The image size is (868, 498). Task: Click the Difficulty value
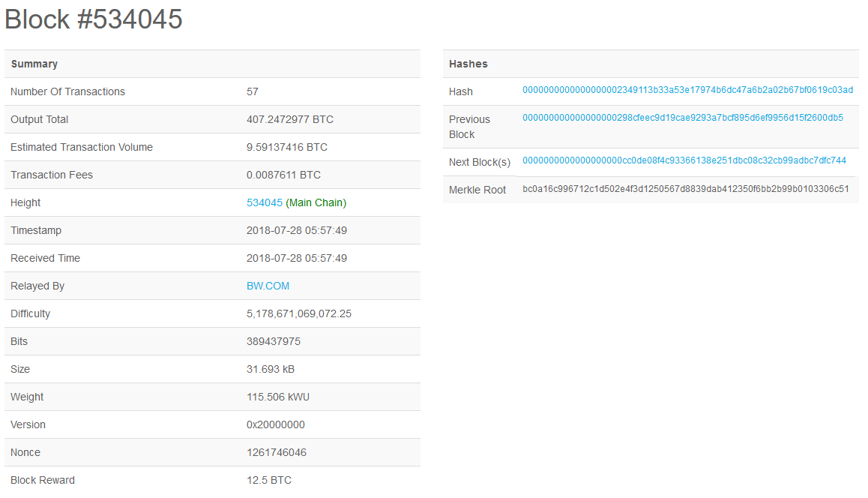point(298,313)
